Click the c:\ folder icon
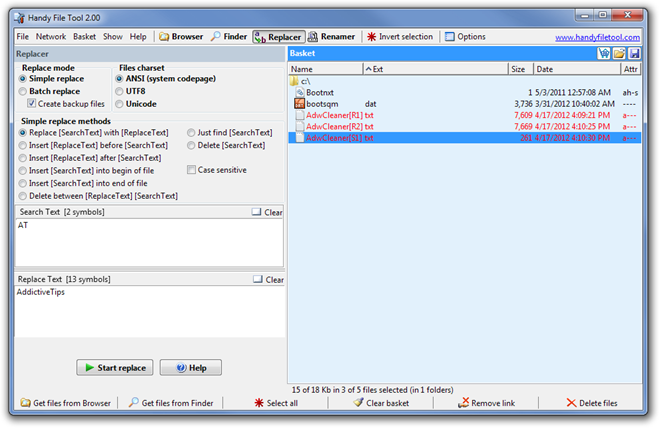This screenshot has height=428, width=660. pyautogui.click(x=294, y=81)
